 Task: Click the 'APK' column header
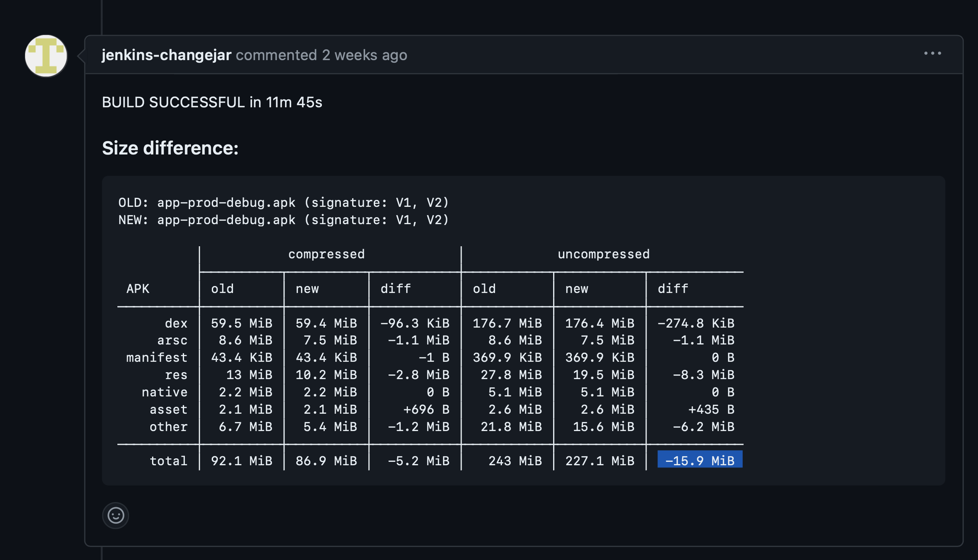point(138,289)
